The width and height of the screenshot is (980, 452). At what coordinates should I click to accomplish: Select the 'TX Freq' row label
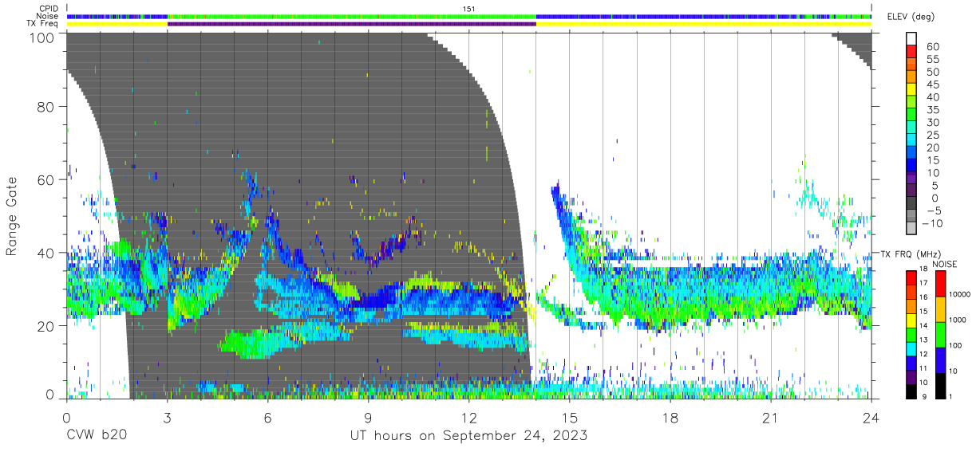tap(44, 24)
